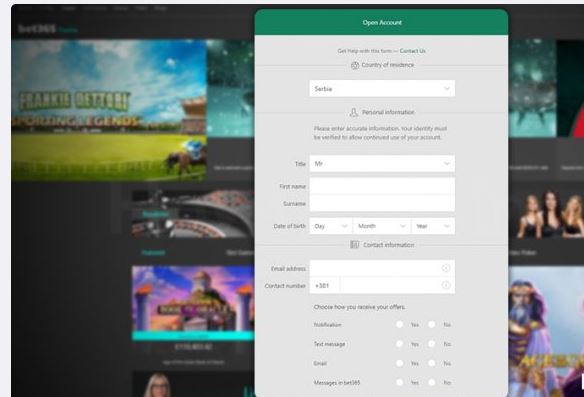Select No for Notification offers
The image size is (584, 397).
click(x=432, y=324)
